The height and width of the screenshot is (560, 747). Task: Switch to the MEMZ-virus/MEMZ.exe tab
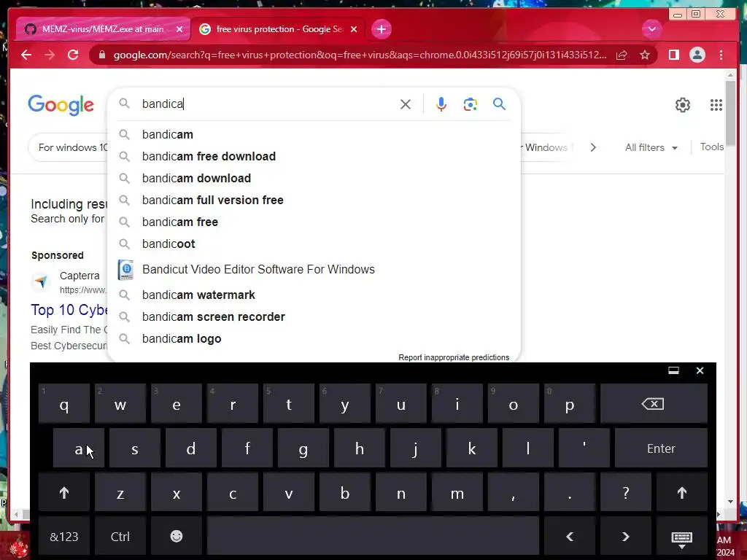102,29
